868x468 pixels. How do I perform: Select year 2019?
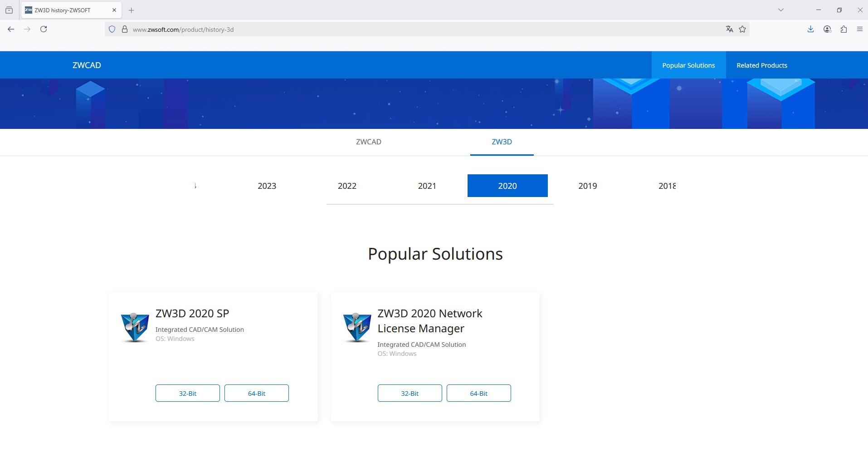(x=588, y=186)
